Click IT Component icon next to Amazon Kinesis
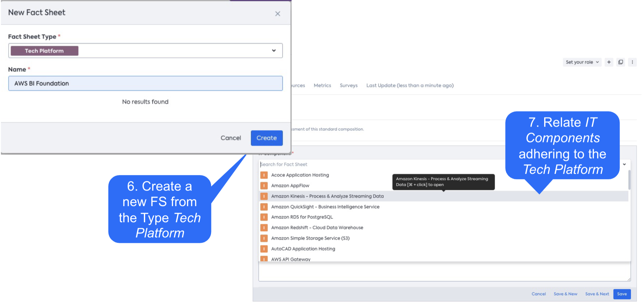The image size is (644, 307). (264, 196)
